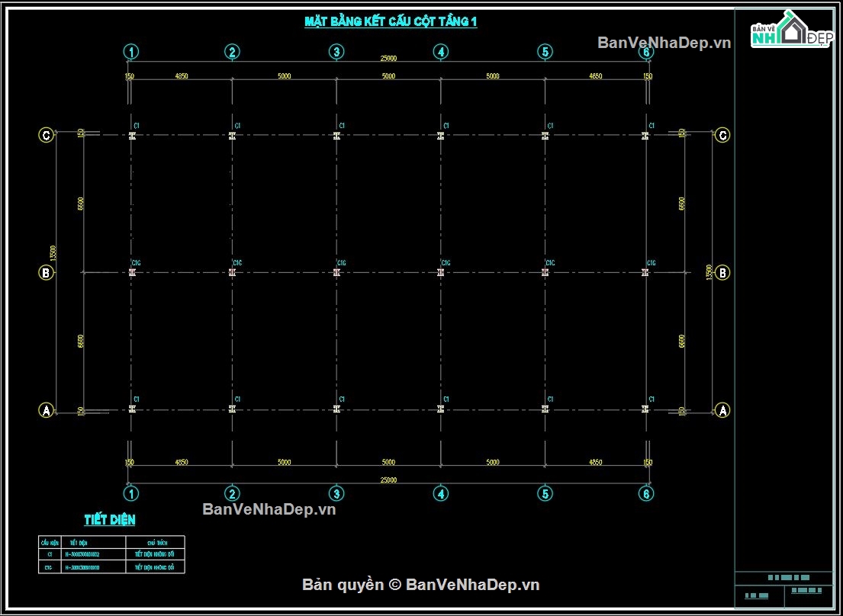Pick the C1 column at axis 1 and C
843x616 pixels.
132,136
